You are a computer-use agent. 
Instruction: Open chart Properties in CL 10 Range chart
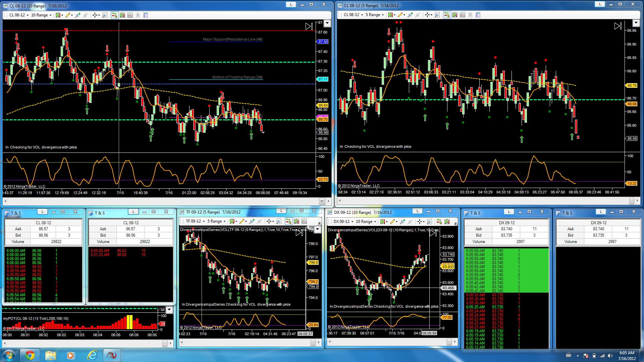(146, 15)
